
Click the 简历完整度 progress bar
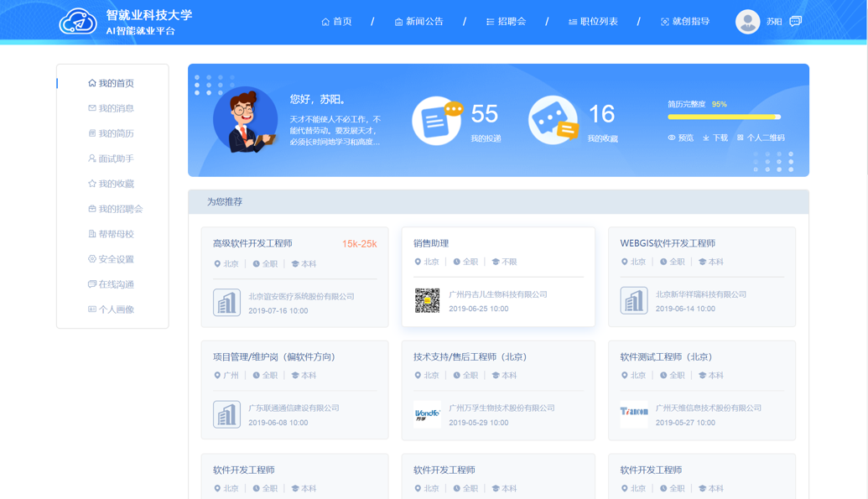pyautogui.click(x=724, y=117)
